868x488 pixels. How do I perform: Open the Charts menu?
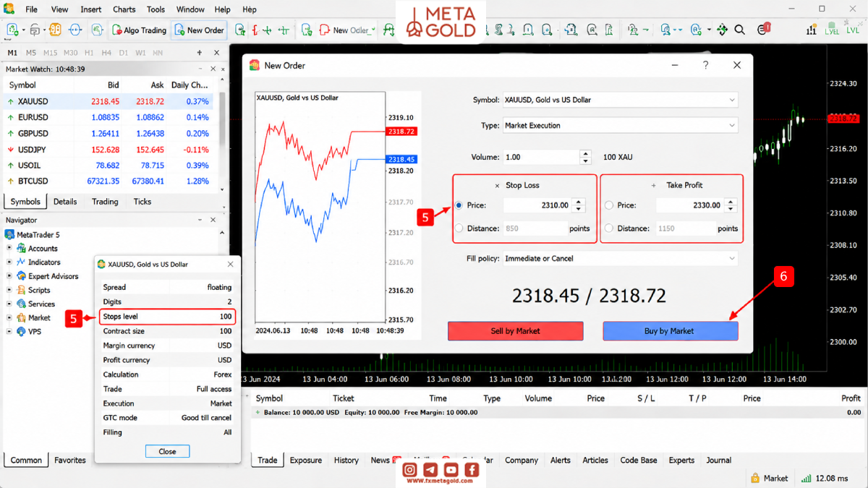pyautogui.click(x=124, y=9)
